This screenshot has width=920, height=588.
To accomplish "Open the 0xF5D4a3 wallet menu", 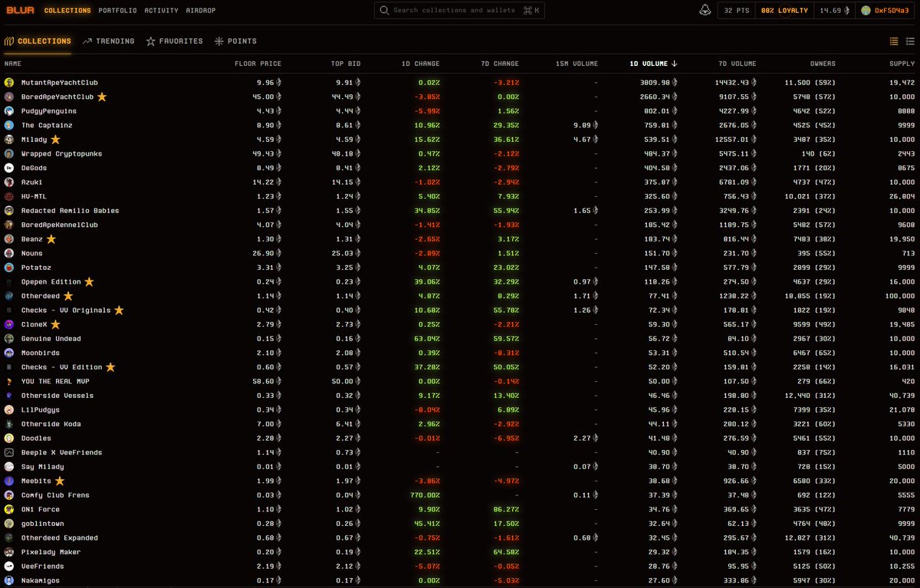I will click(x=886, y=11).
